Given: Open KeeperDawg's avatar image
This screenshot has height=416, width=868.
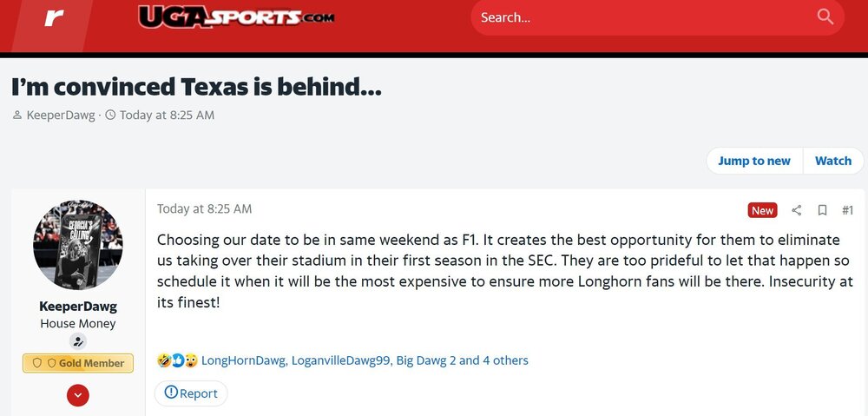Looking at the screenshot, I should tap(78, 245).
